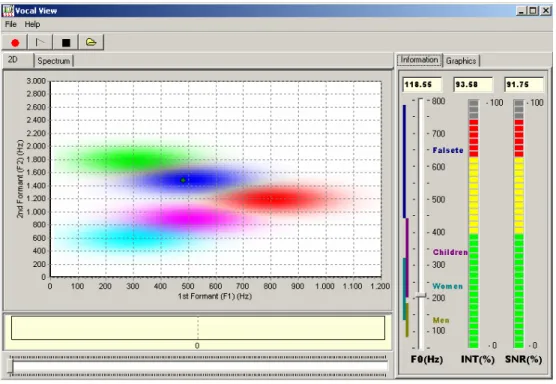This screenshot has width=556, height=384.
Task: Click the Vocal View application title icon
Action: pyautogui.click(x=8, y=11)
